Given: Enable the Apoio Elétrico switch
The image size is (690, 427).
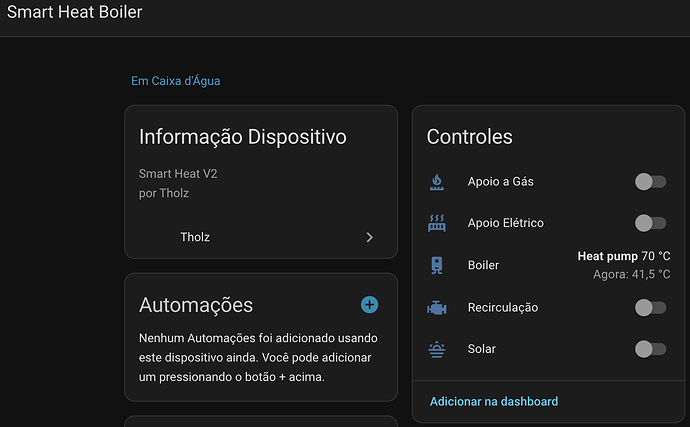Looking at the screenshot, I should tap(650, 223).
